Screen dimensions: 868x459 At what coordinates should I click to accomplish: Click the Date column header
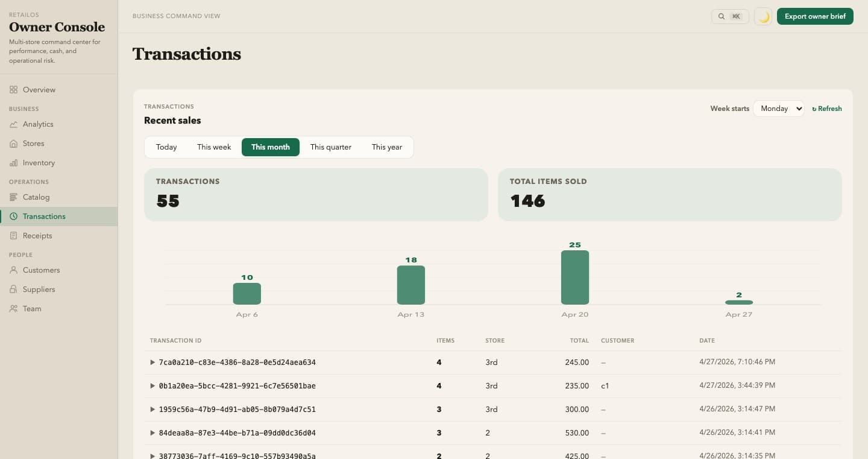pyautogui.click(x=707, y=341)
